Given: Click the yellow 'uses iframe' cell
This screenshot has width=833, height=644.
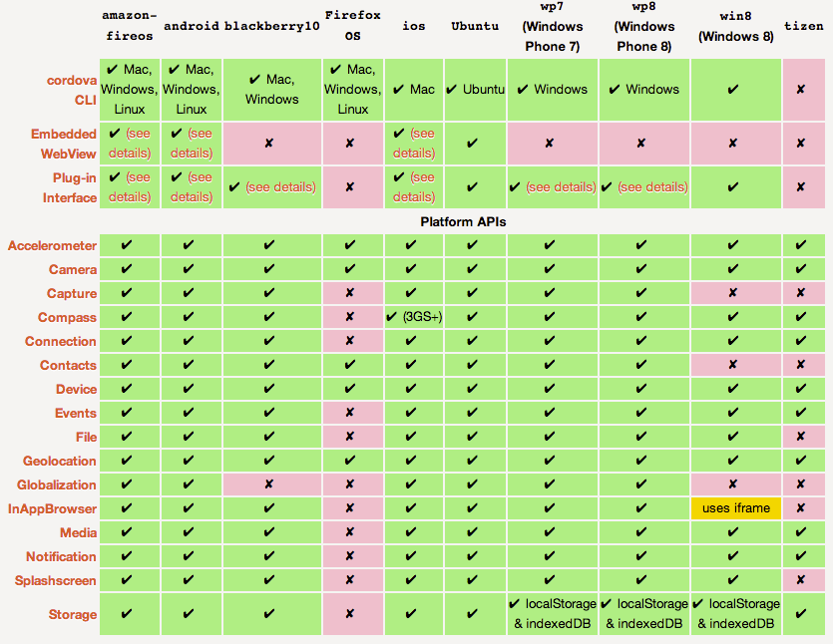Looking at the screenshot, I should tap(736, 508).
